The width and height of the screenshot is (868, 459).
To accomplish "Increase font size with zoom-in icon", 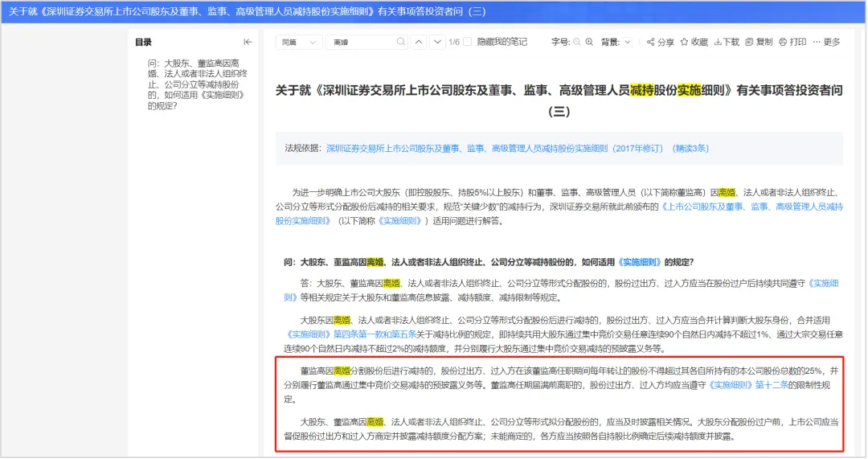I will 590,42.
